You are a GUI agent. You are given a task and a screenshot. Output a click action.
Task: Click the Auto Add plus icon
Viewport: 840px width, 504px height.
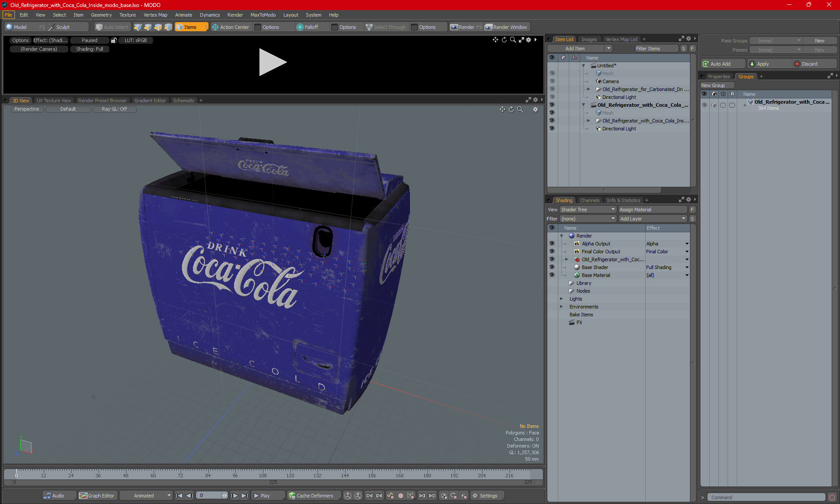click(x=705, y=64)
